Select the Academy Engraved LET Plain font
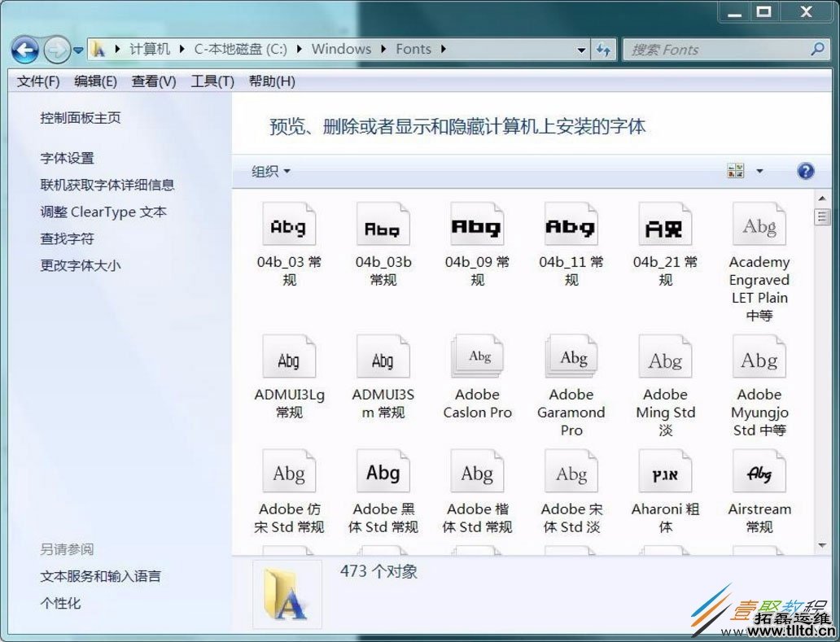The width and height of the screenshot is (840, 642). coord(759,225)
